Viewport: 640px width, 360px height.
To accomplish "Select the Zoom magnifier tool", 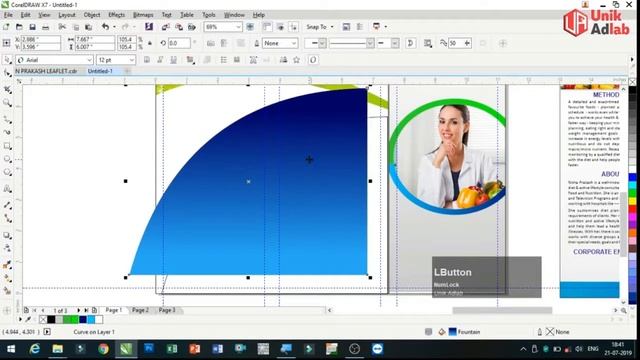I will [7, 103].
